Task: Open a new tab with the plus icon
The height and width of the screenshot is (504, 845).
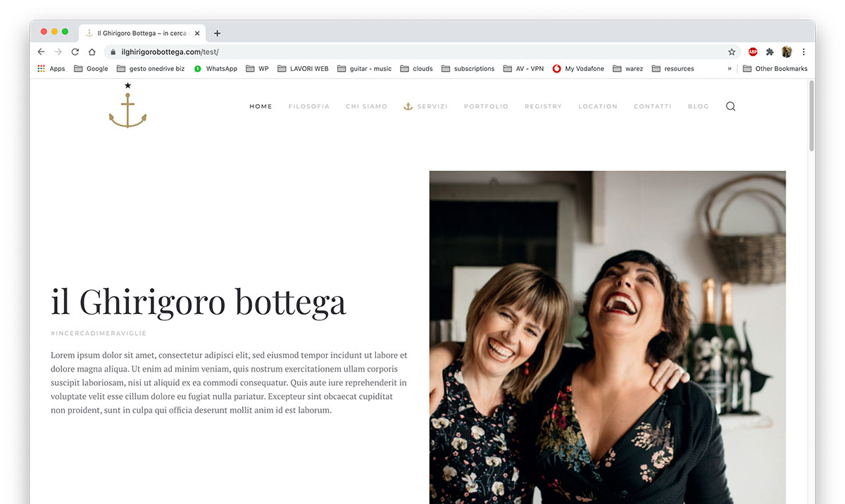Action: point(217,33)
